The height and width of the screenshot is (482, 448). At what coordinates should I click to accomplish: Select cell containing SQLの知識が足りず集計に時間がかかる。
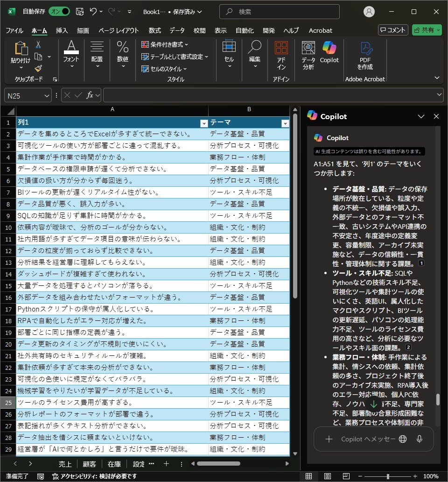[x=112, y=215]
